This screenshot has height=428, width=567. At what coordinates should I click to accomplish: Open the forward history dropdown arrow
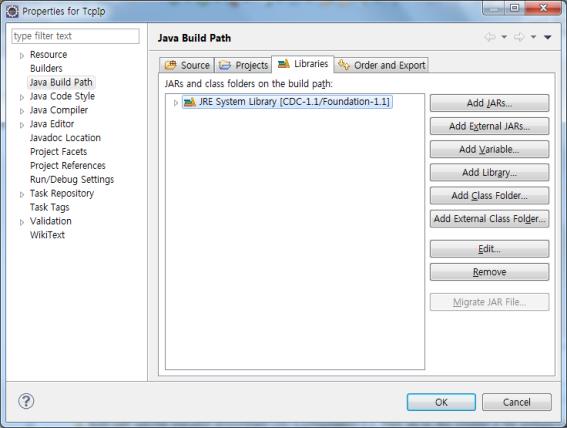click(533, 37)
